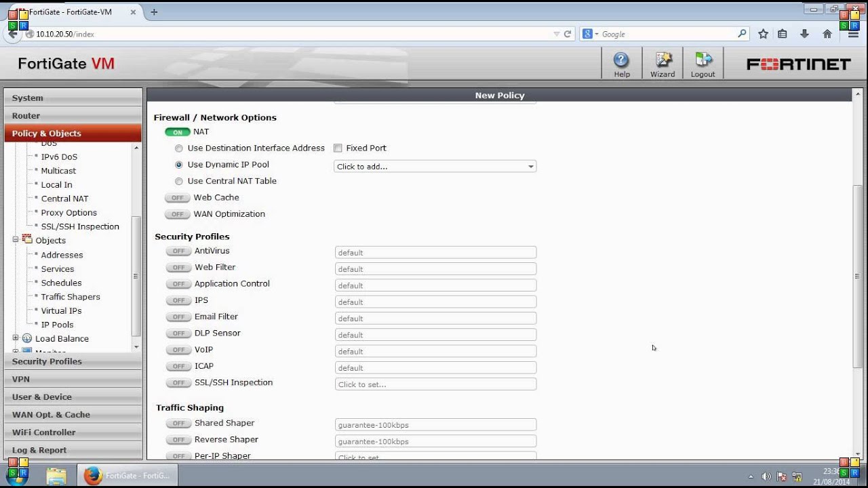Click the main page vertical scrollbar
Viewport: 868px width, 488px height.
[x=857, y=276]
